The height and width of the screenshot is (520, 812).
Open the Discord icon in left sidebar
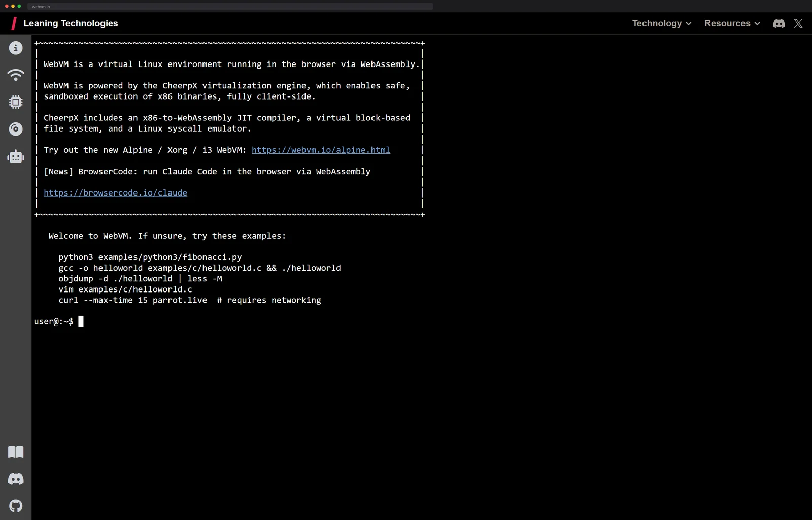point(16,479)
